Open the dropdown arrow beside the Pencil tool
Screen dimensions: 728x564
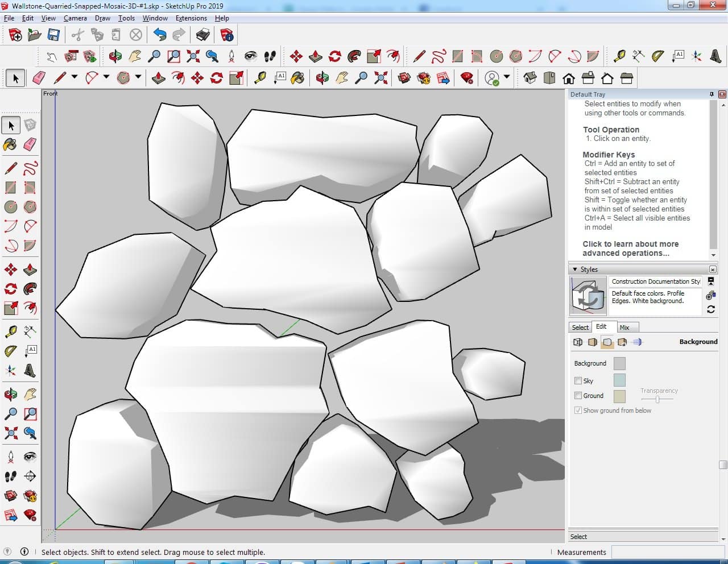point(75,77)
